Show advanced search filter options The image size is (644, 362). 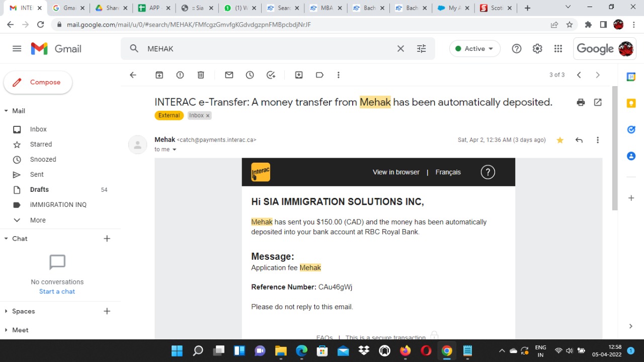pos(422,49)
